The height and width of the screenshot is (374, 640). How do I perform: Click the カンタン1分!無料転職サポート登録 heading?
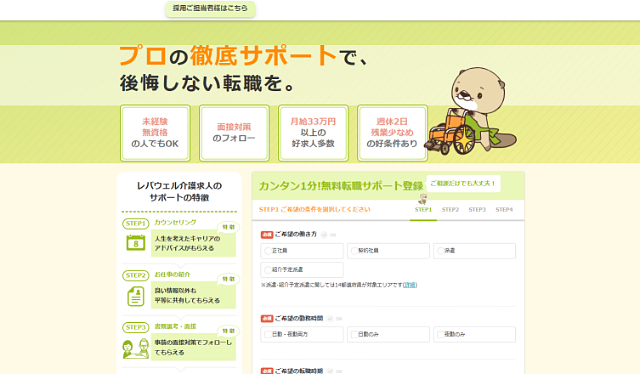click(x=341, y=186)
